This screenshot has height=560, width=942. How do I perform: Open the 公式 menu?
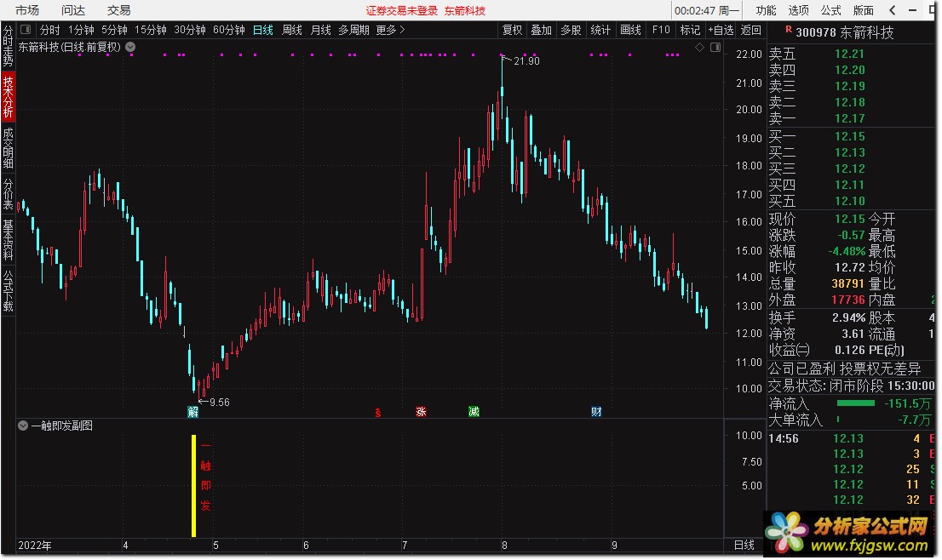831,10
